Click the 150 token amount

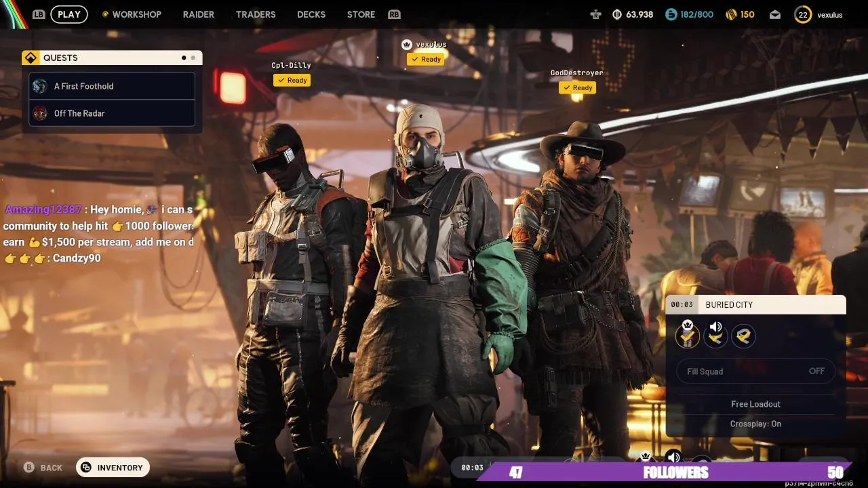coord(747,14)
